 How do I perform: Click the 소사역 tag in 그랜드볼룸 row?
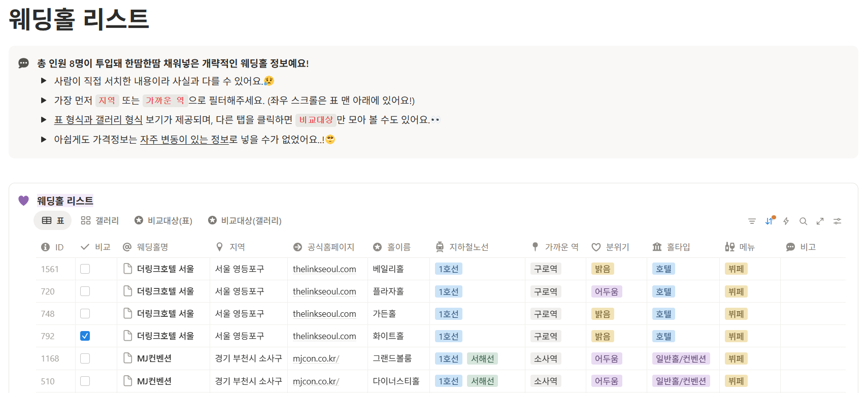[546, 358]
